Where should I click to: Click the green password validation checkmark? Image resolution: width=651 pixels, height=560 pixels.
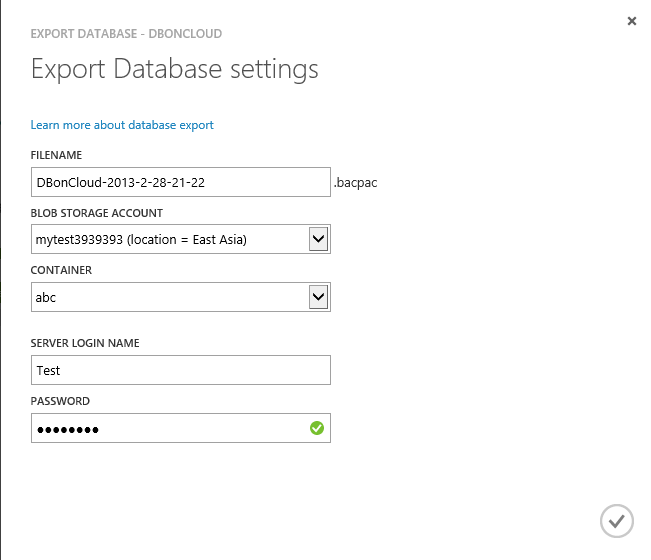pyautogui.click(x=317, y=428)
